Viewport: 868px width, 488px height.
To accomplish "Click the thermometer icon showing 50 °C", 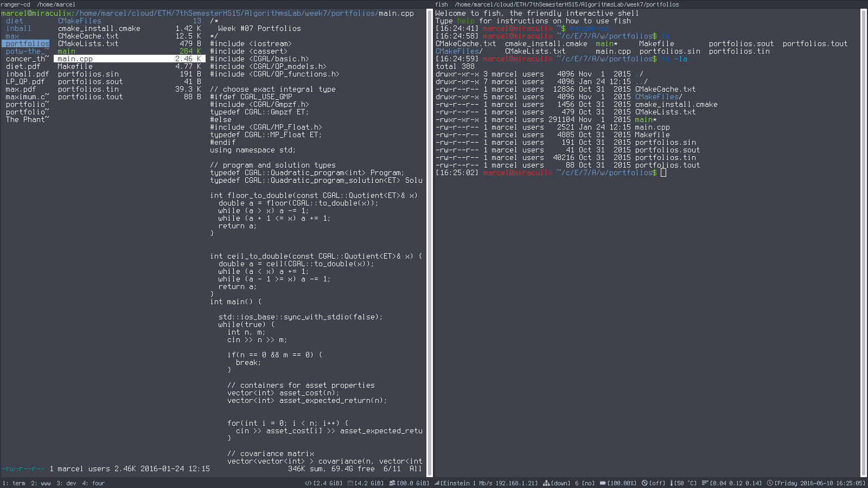I will pos(672,483).
